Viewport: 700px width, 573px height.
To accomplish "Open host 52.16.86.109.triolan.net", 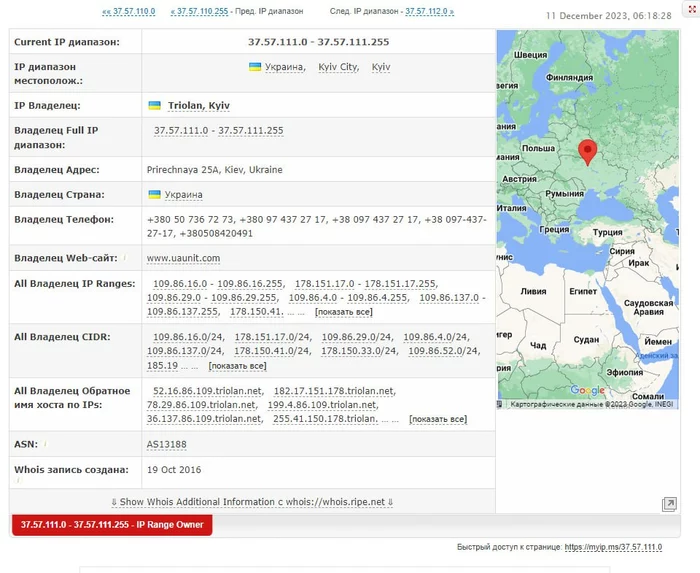I will point(208,391).
